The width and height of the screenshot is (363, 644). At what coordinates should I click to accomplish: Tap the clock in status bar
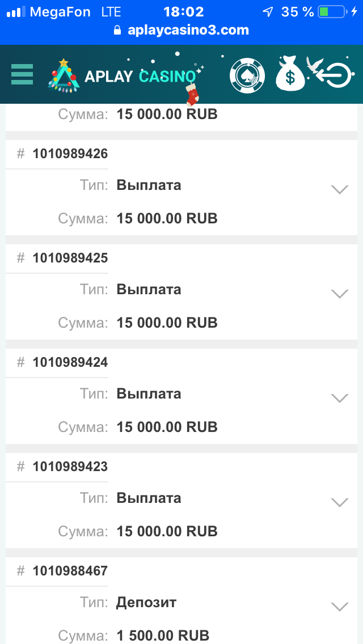pyautogui.click(x=183, y=12)
